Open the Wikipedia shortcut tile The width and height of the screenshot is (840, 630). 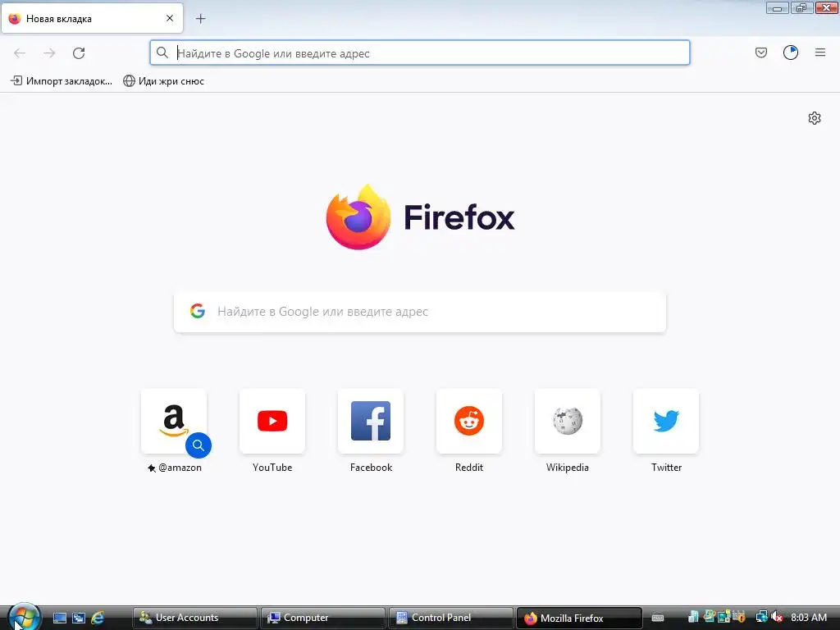[x=568, y=421]
